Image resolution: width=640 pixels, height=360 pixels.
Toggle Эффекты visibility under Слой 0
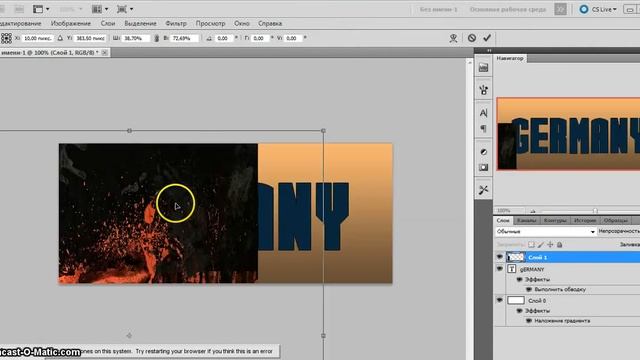(519, 311)
